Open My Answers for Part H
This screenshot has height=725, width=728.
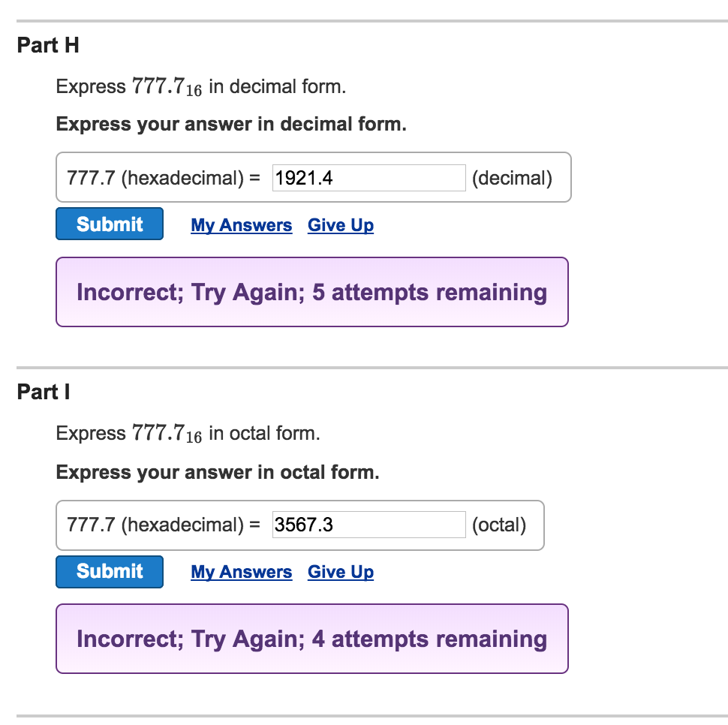[241, 224]
